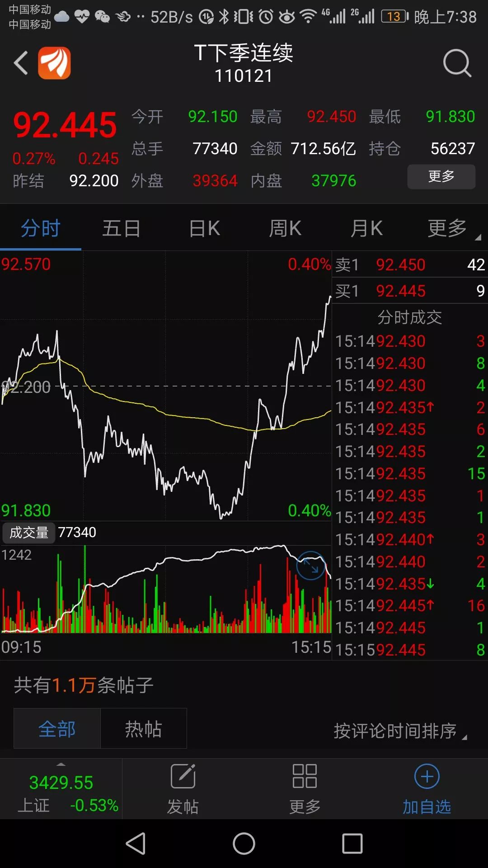Tap the 09:15 time axis label
Screen dimensions: 488x868
[x=21, y=647]
